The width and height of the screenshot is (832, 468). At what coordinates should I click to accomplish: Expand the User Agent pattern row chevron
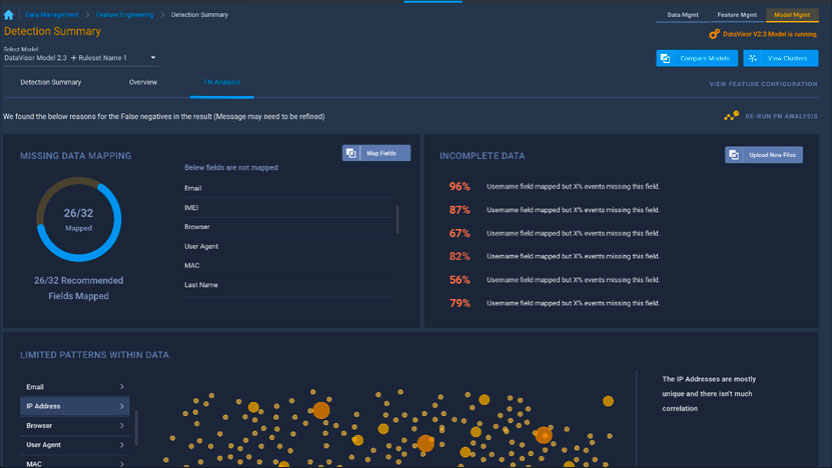click(122, 445)
